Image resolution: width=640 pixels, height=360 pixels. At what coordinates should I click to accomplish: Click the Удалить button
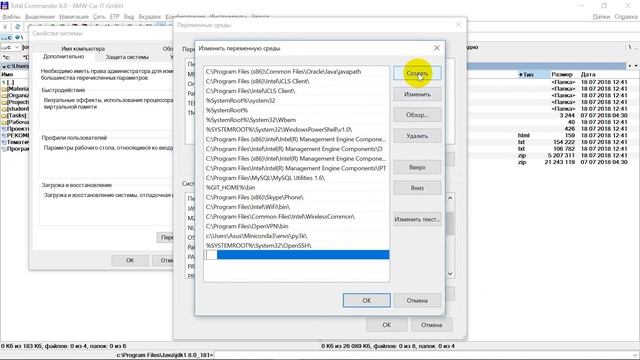[x=417, y=136]
